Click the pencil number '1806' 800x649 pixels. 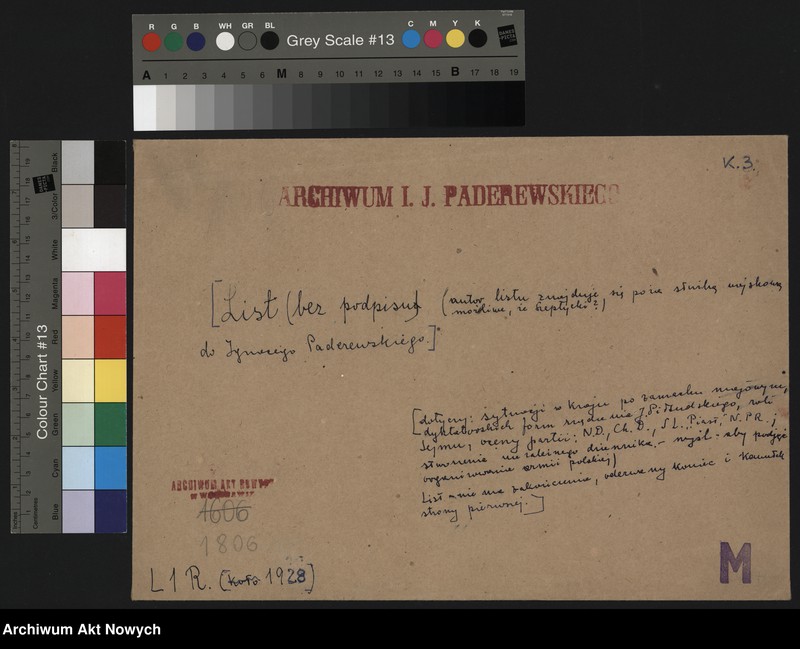click(x=229, y=545)
